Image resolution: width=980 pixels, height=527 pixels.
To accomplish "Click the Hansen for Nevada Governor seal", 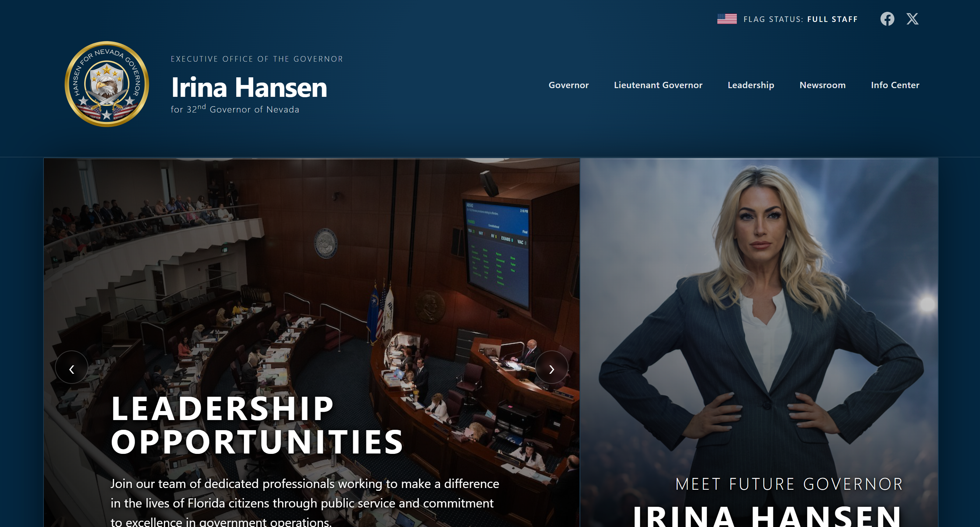I will point(107,84).
